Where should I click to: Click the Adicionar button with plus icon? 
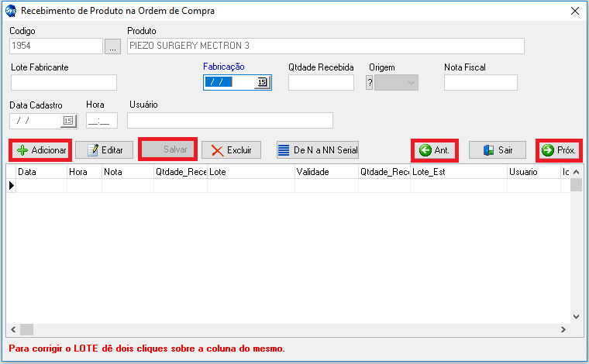40,150
